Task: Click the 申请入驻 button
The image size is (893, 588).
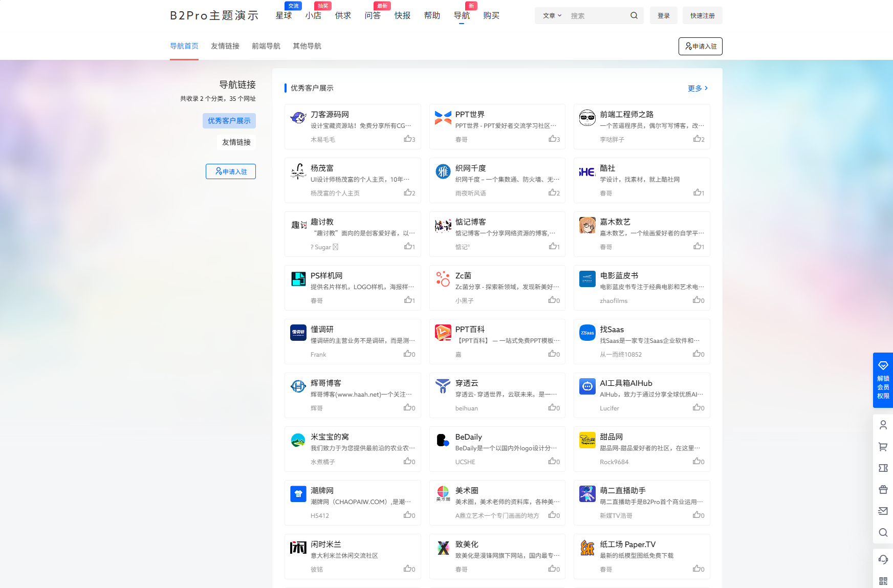Action: (700, 46)
